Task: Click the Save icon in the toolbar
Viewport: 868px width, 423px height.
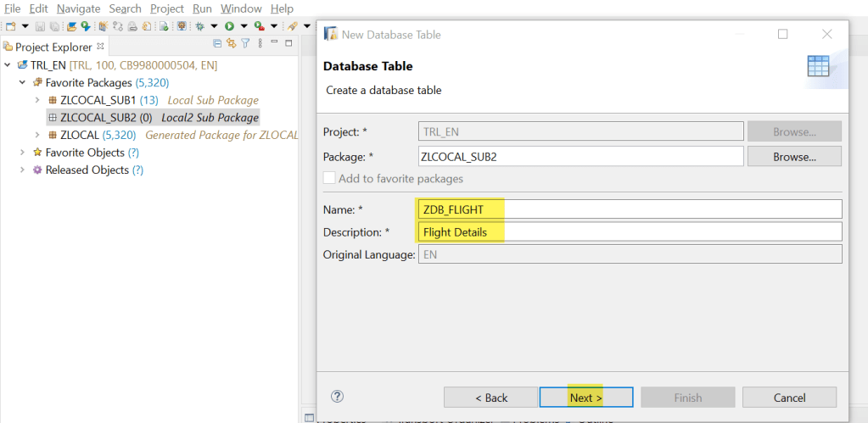Action: pyautogui.click(x=41, y=27)
